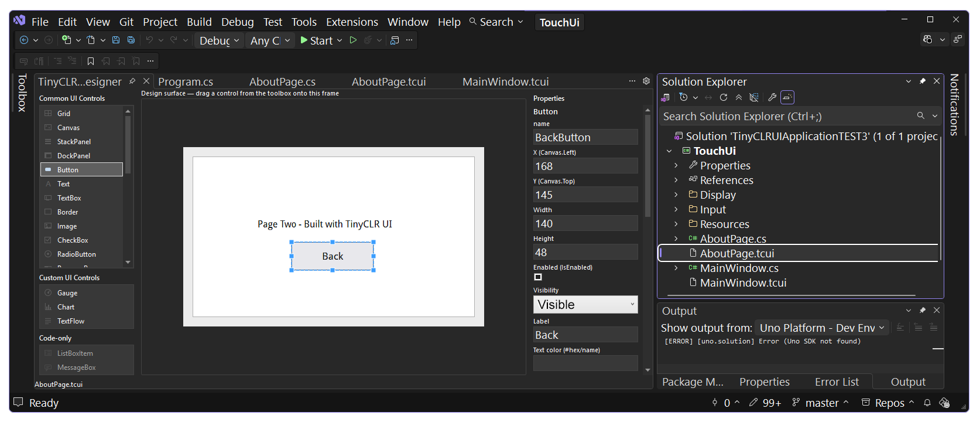Click the Save All icon

pos(131,40)
